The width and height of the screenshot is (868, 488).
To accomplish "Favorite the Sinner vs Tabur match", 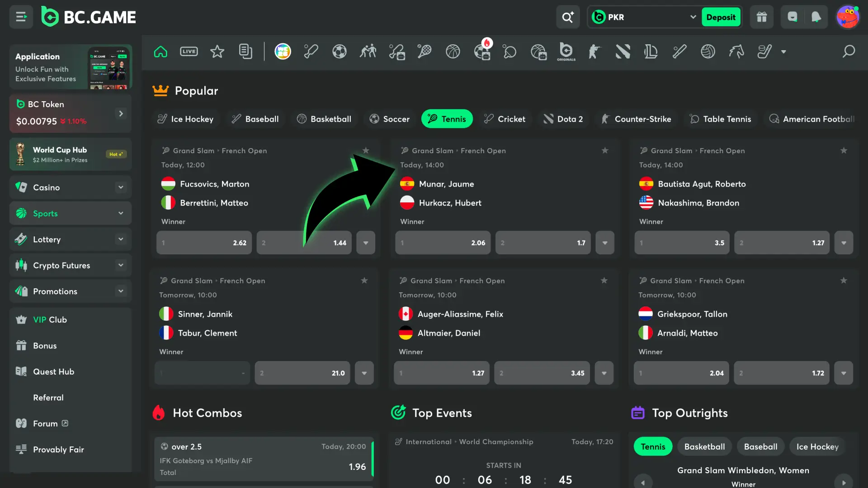I will (x=364, y=281).
